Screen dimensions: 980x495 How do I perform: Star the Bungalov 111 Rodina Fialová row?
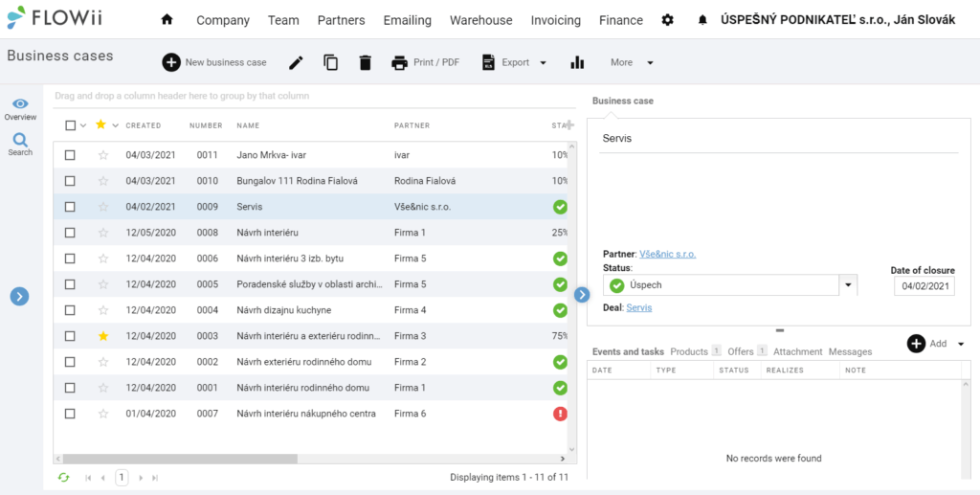point(103,181)
